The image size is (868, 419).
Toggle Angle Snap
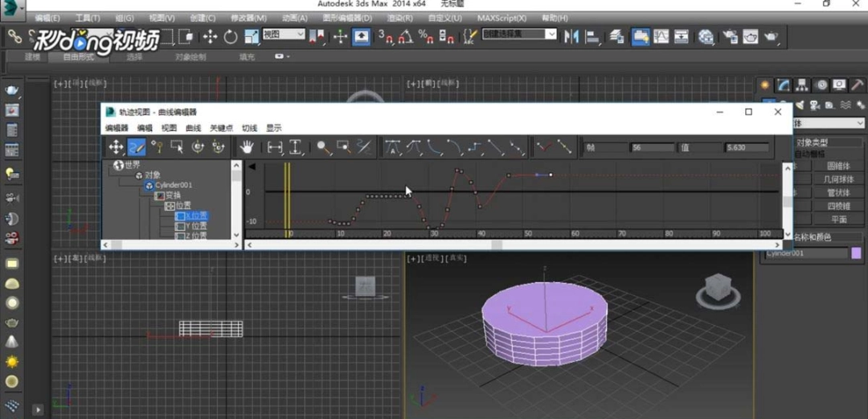point(406,37)
